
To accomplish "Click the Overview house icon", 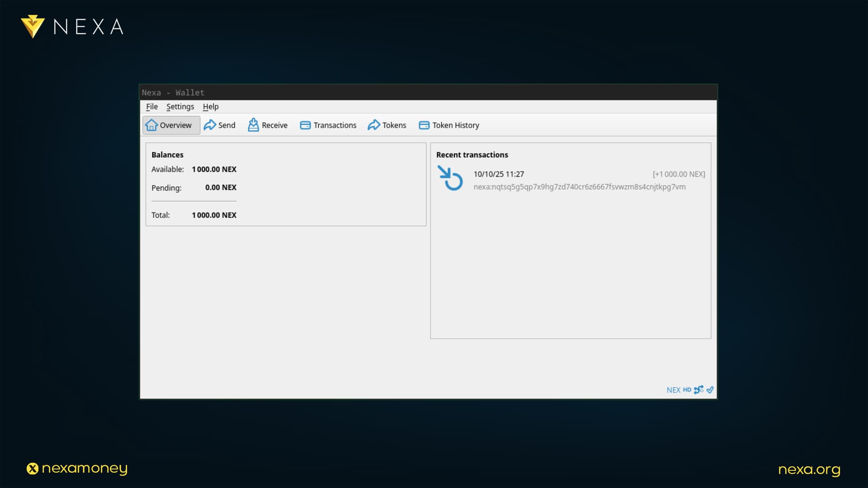I will 151,125.
